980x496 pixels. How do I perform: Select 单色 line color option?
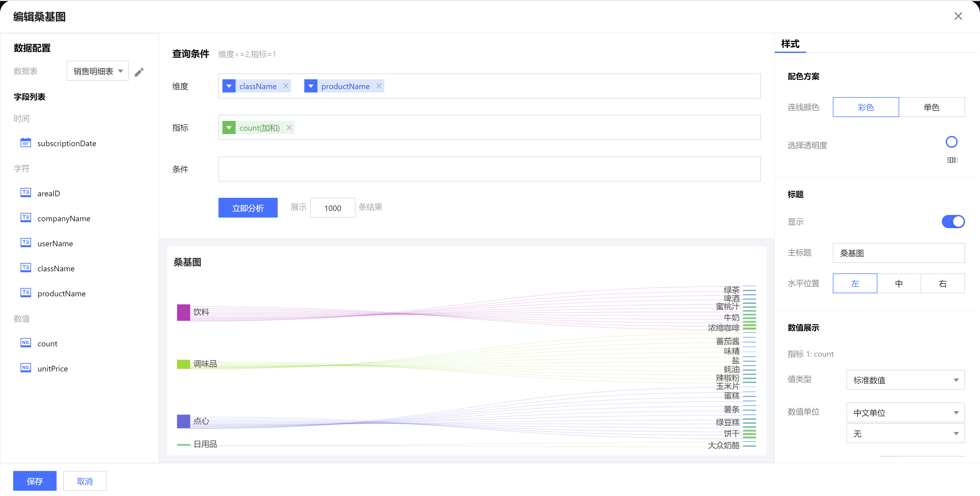pos(931,107)
